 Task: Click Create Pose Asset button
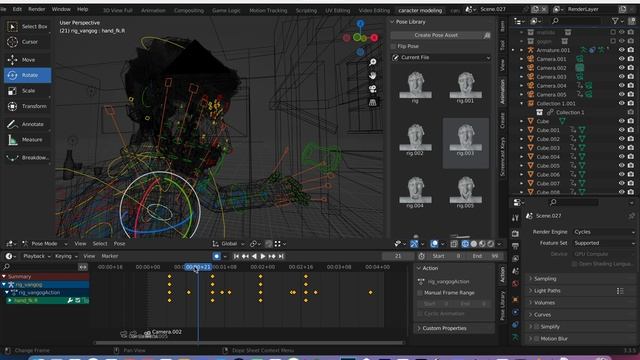(436, 36)
